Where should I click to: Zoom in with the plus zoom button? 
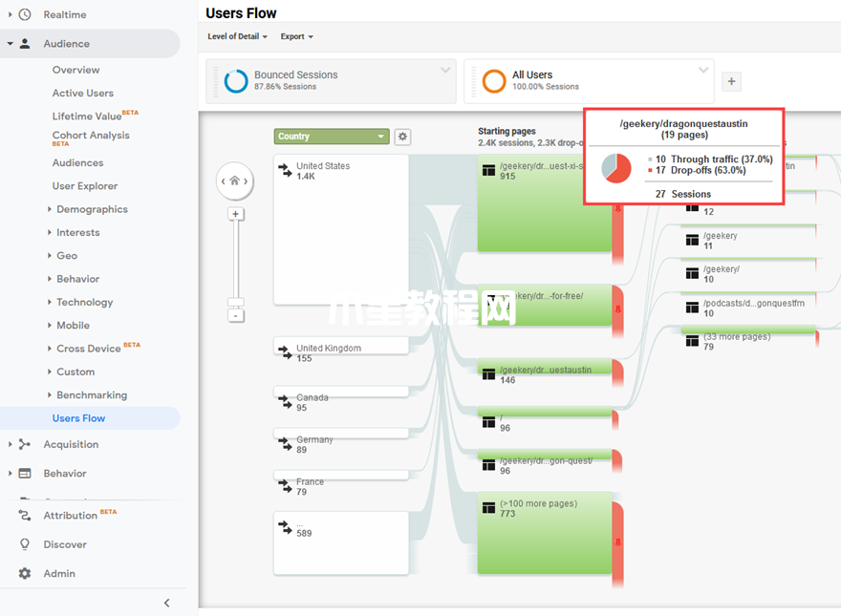pyautogui.click(x=235, y=214)
